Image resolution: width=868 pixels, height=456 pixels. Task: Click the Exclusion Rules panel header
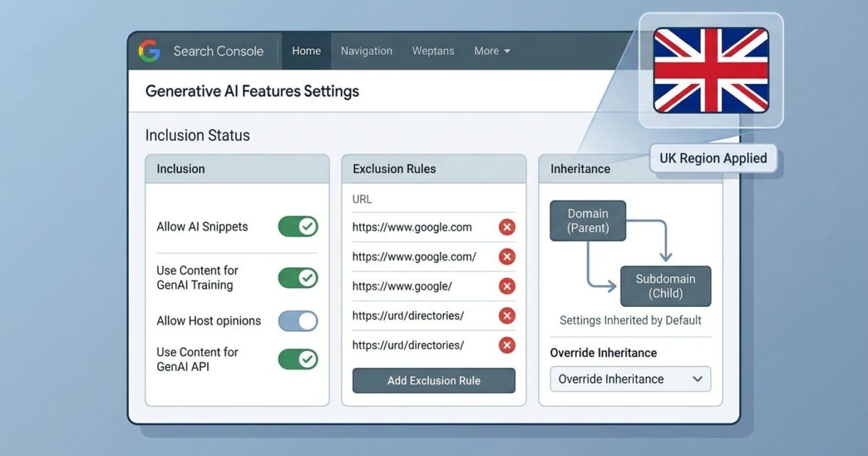tap(434, 169)
